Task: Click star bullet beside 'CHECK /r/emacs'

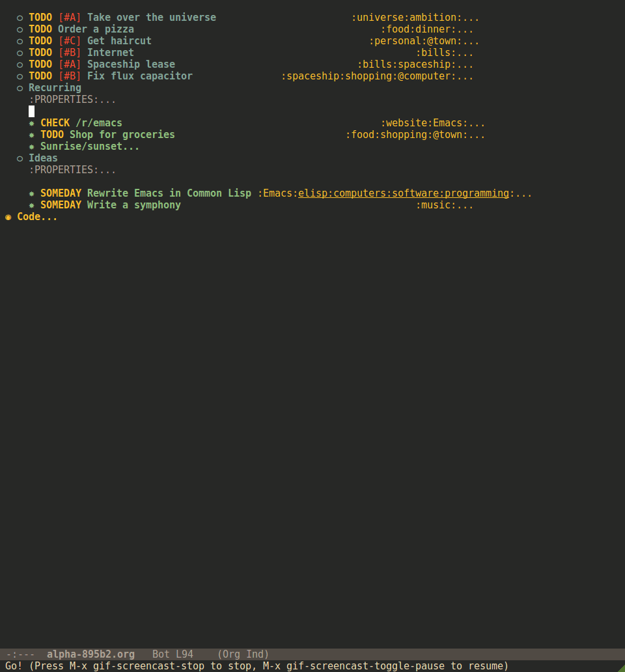Action: point(31,124)
